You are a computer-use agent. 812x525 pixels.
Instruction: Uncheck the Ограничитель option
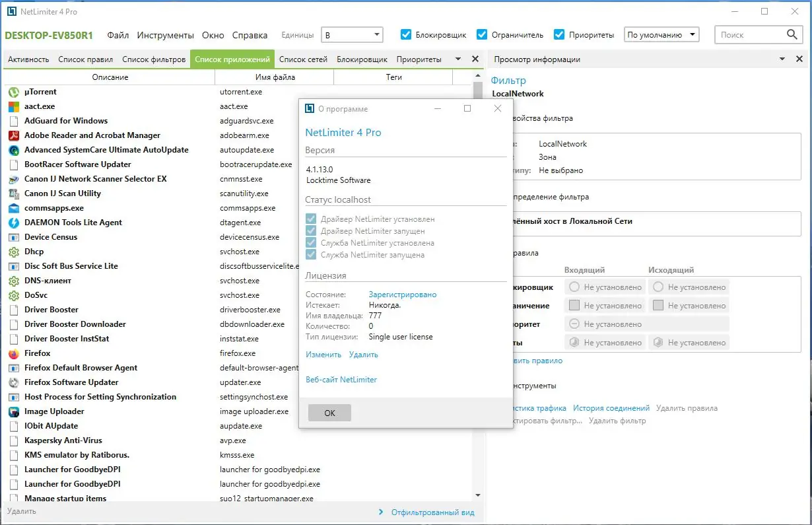[483, 34]
